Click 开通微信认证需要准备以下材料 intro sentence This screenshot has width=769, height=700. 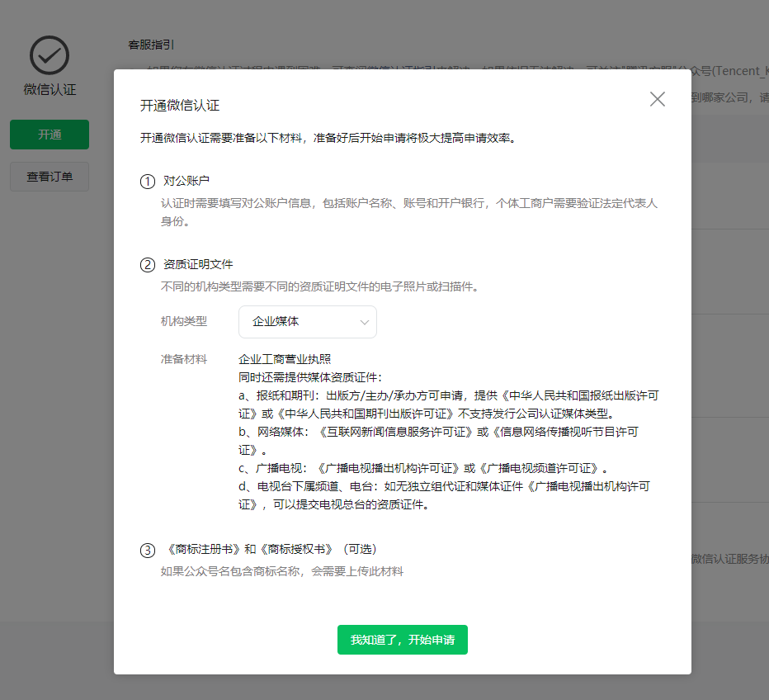(328, 138)
